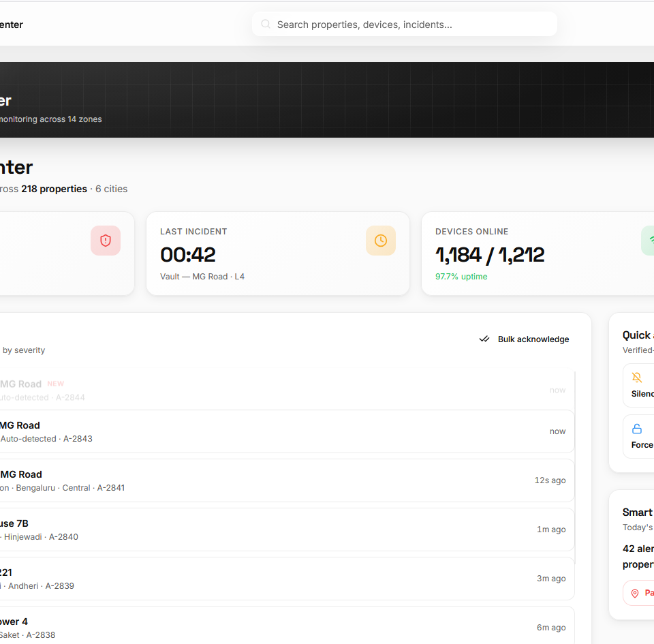Viewport: 654px width, 644px height.
Task: Open alert row Saket A-2838
Action: point(287,626)
